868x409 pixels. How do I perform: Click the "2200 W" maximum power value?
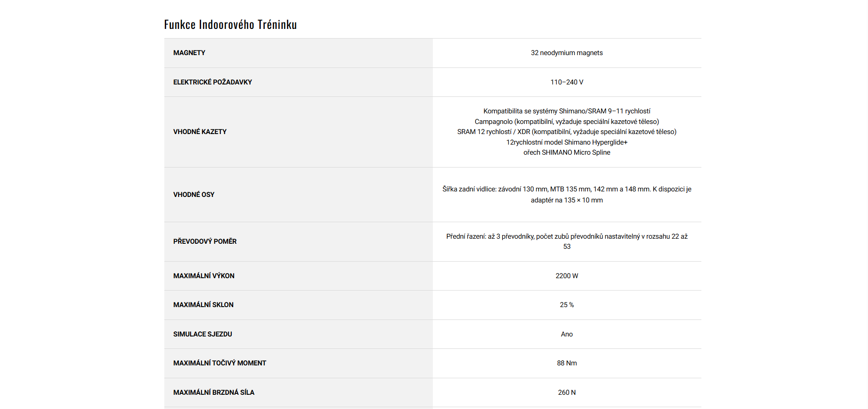(566, 276)
